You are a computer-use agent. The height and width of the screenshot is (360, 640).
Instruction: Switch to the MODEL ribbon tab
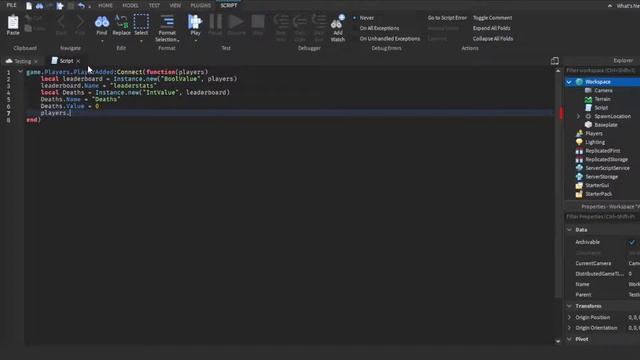coord(131,5)
